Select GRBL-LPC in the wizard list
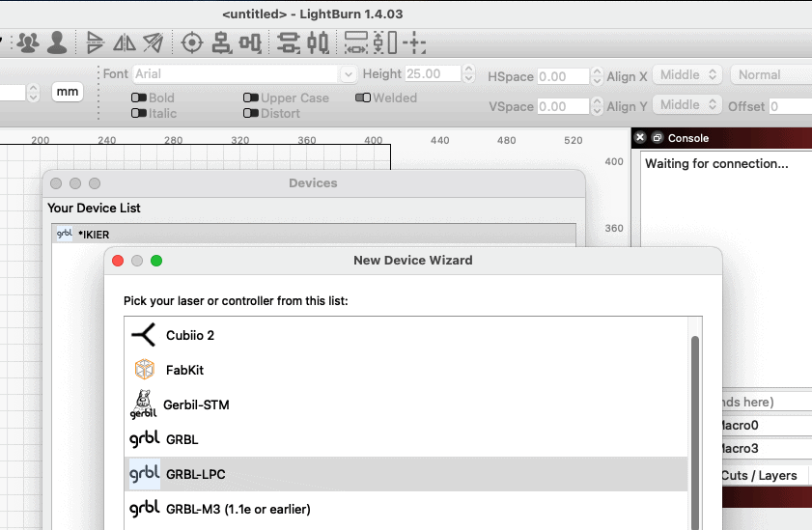Viewport: 812px width, 530px height. click(406, 474)
